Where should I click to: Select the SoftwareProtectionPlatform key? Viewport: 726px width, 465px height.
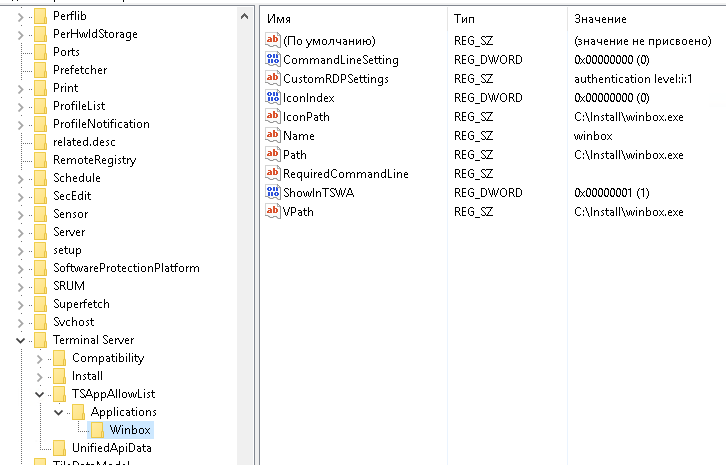(x=126, y=268)
